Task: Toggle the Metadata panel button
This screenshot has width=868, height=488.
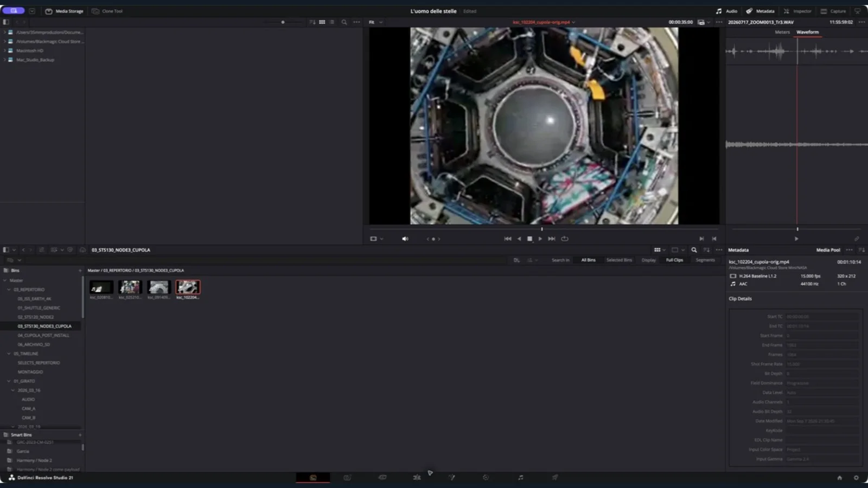Action: click(760, 11)
